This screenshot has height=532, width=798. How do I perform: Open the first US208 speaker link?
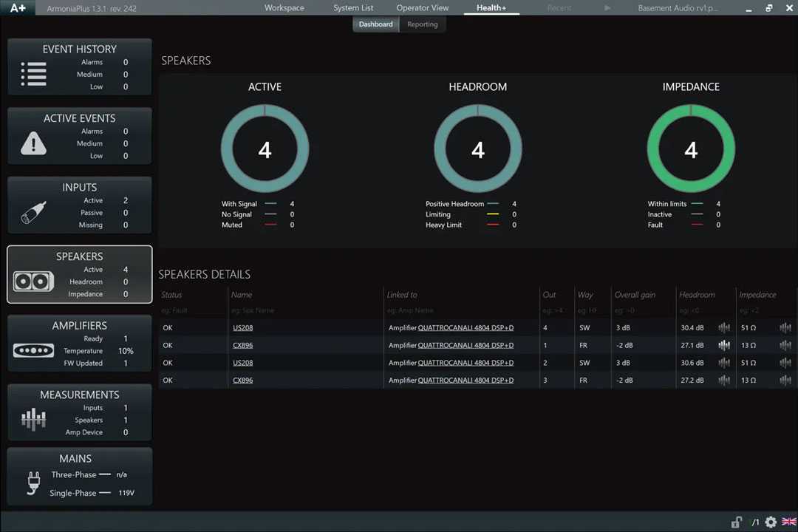pos(242,328)
